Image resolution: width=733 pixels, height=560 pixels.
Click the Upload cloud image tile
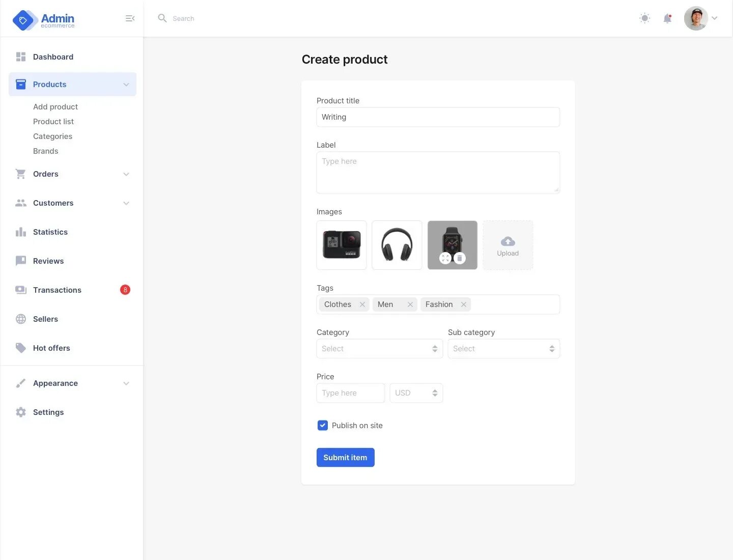pyautogui.click(x=508, y=245)
